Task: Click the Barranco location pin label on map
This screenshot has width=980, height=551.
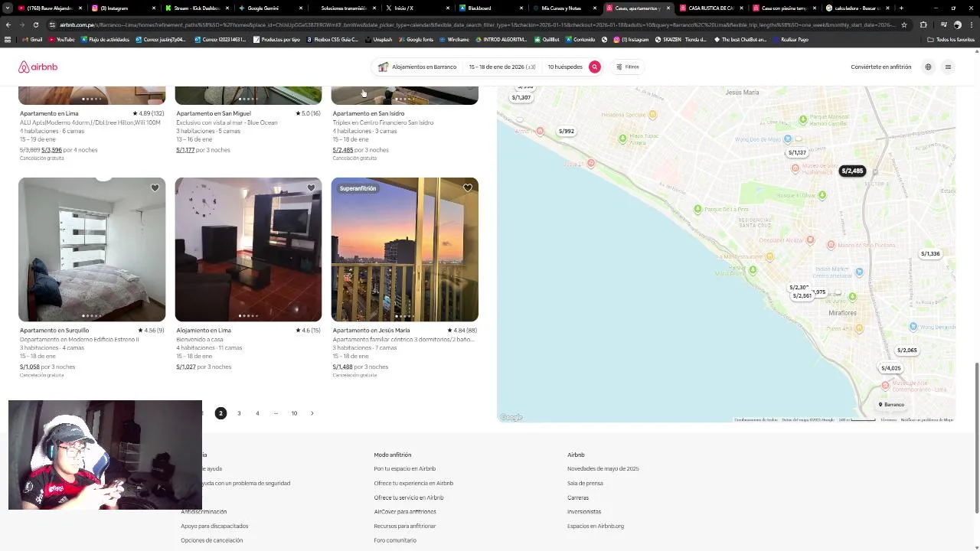Action: click(x=891, y=404)
